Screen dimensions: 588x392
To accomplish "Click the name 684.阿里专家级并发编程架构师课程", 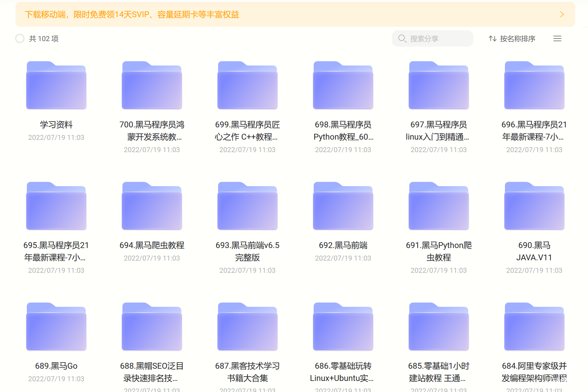I will tap(534, 372).
